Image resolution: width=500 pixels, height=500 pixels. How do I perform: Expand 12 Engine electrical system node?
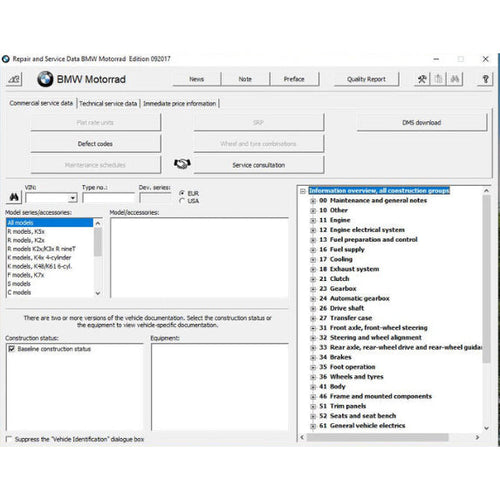point(313,230)
